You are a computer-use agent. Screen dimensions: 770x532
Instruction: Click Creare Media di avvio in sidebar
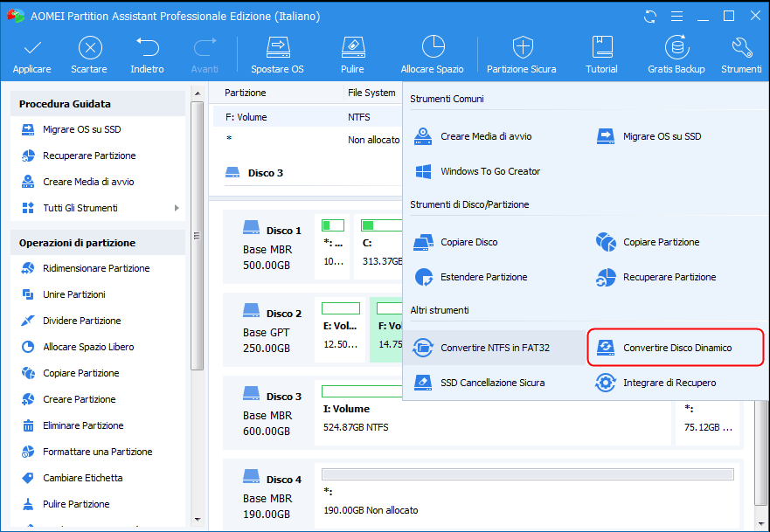pyautogui.click(x=78, y=182)
